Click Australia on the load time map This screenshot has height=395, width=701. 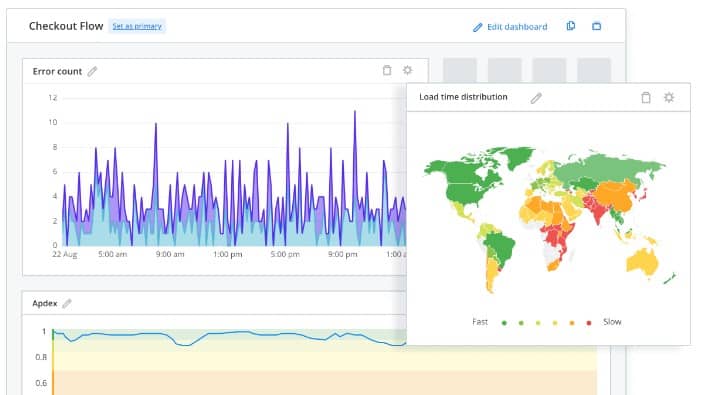643,261
